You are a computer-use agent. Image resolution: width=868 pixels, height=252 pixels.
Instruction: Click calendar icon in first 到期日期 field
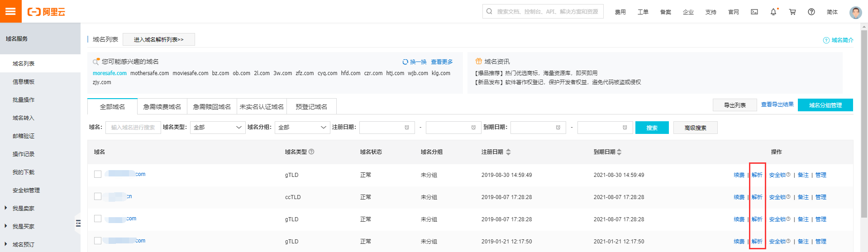pos(558,128)
